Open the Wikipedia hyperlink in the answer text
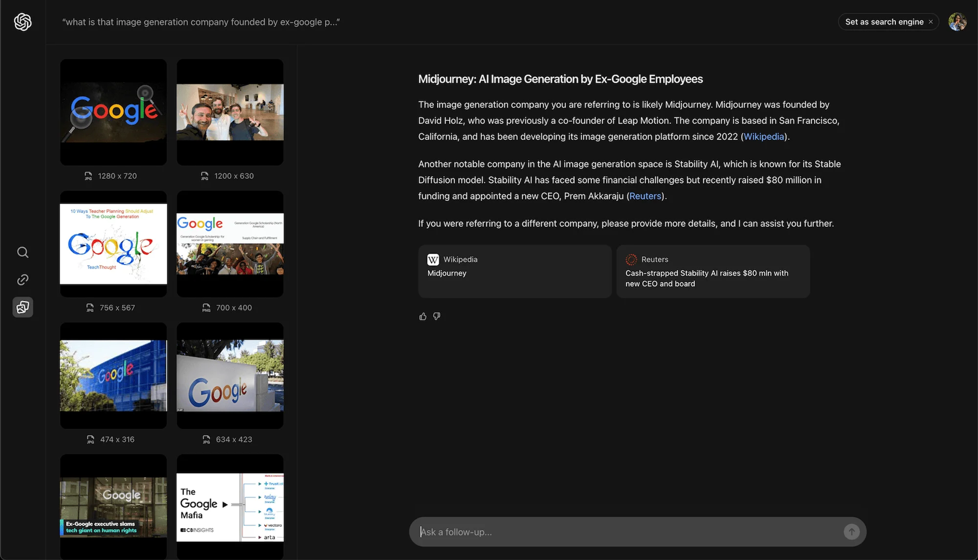This screenshot has height=560, width=978. point(763,136)
